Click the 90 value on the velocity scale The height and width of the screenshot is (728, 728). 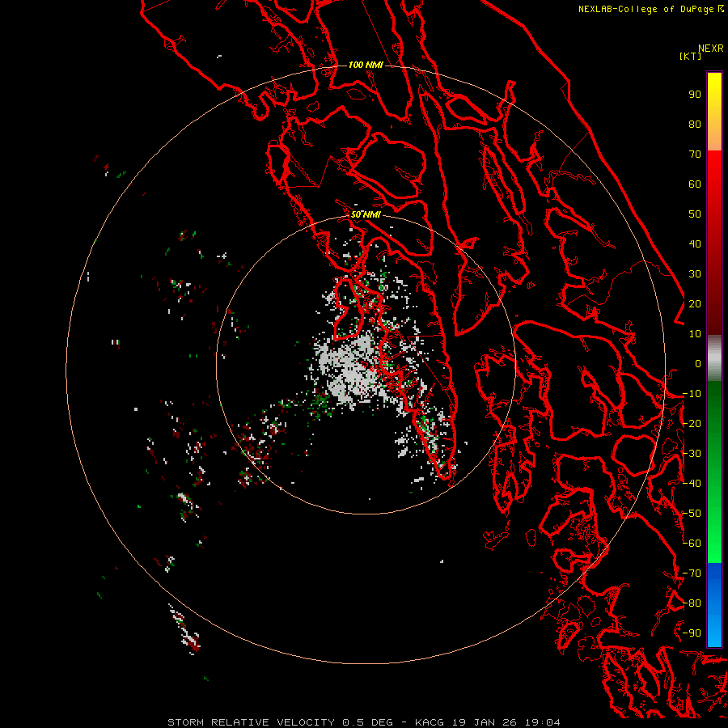click(x=695, y=95)
